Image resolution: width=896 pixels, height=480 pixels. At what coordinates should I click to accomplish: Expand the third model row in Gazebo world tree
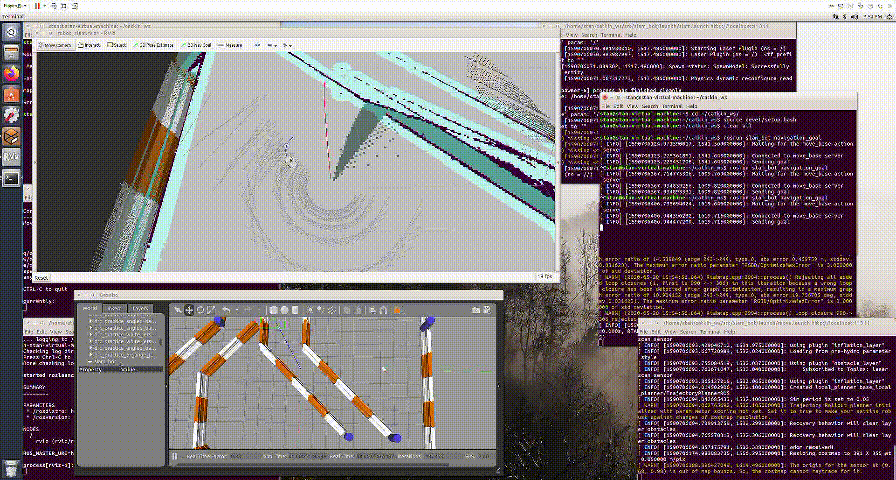(91, 334)
